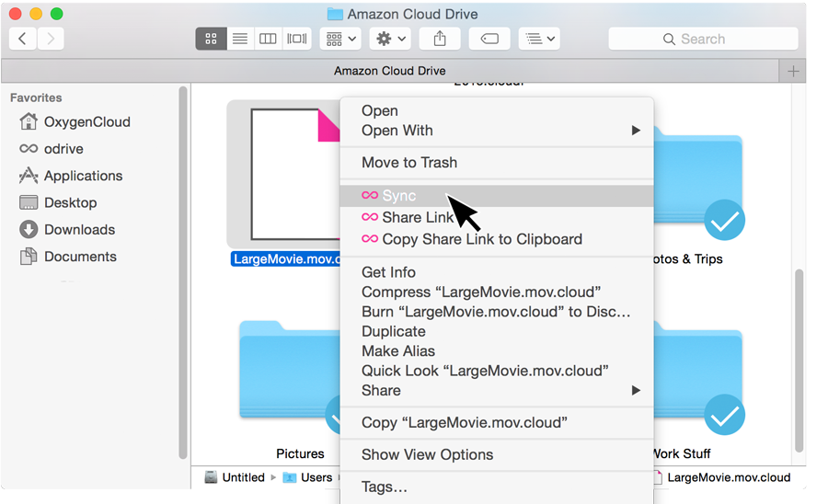828x504 pixels.
Task: Open the gear Action menu
Action: click(390, 39)
